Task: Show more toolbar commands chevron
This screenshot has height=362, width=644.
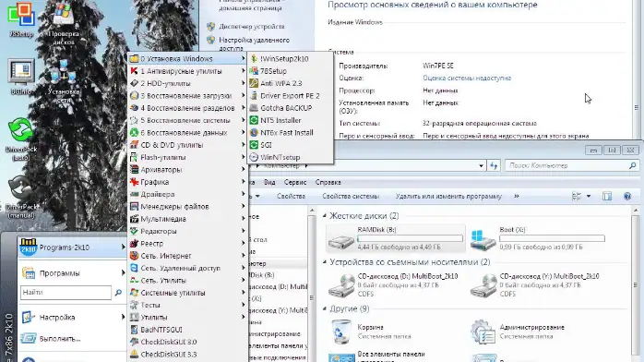Action: coord(517,197)
